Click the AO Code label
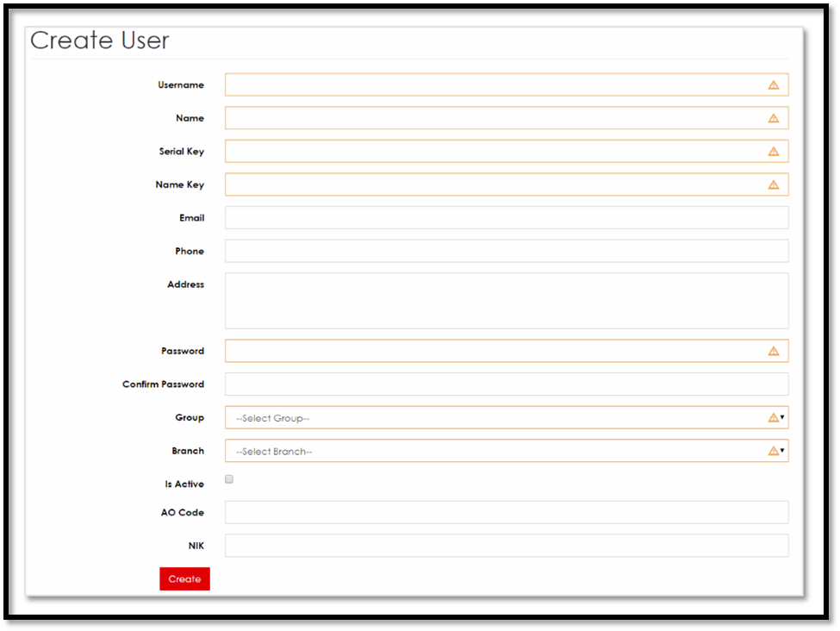 (183, 513)
